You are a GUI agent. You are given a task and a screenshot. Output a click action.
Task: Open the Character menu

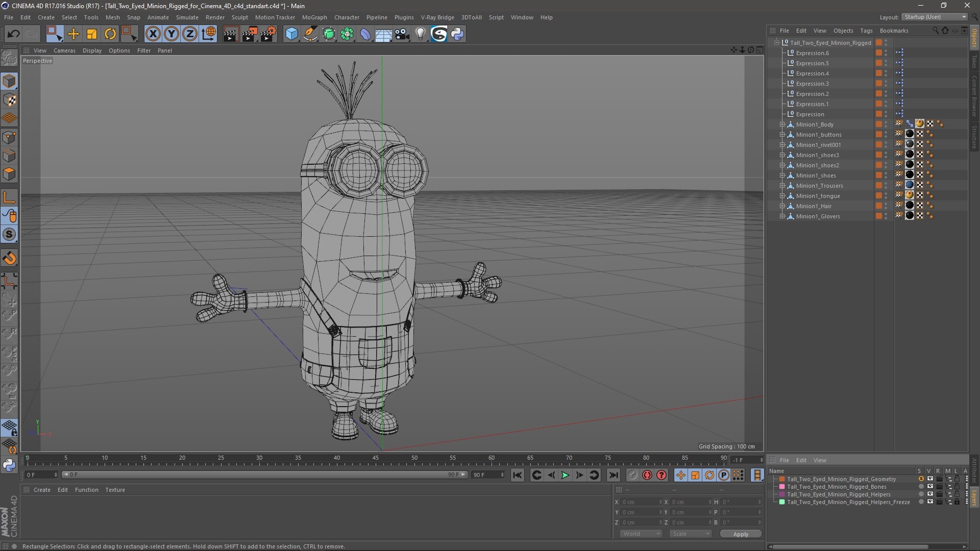[347, 17]
